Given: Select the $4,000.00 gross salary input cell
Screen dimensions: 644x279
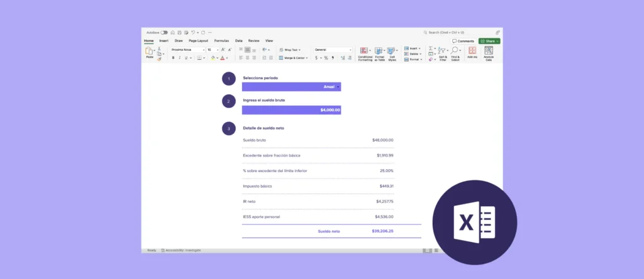Looking at the screenshot, I should pyautogui.click(x=292, y=110).
